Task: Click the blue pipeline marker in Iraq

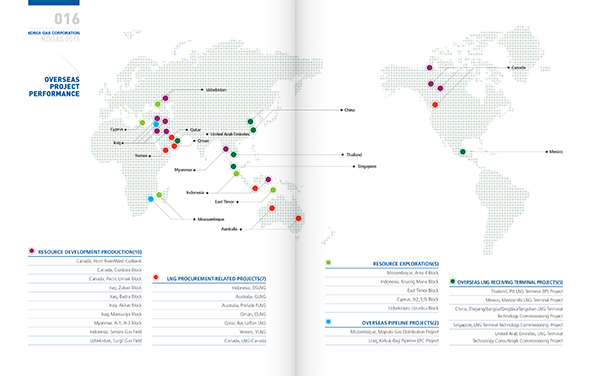Action: [x=156, y=124]
